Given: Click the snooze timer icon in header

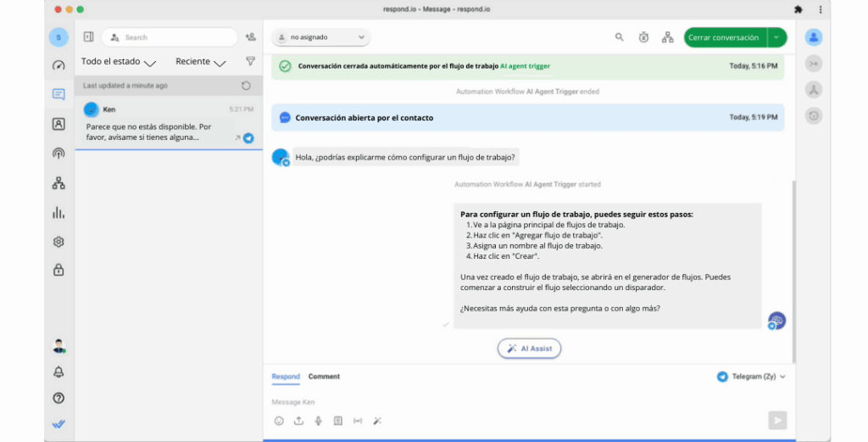Looking at the screenshot, I should (643, 37).
